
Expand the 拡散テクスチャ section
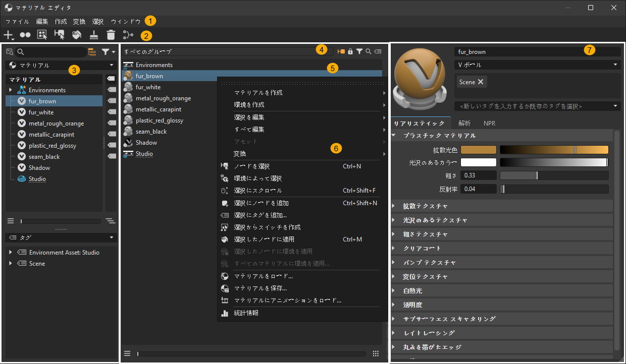[394, 206]
